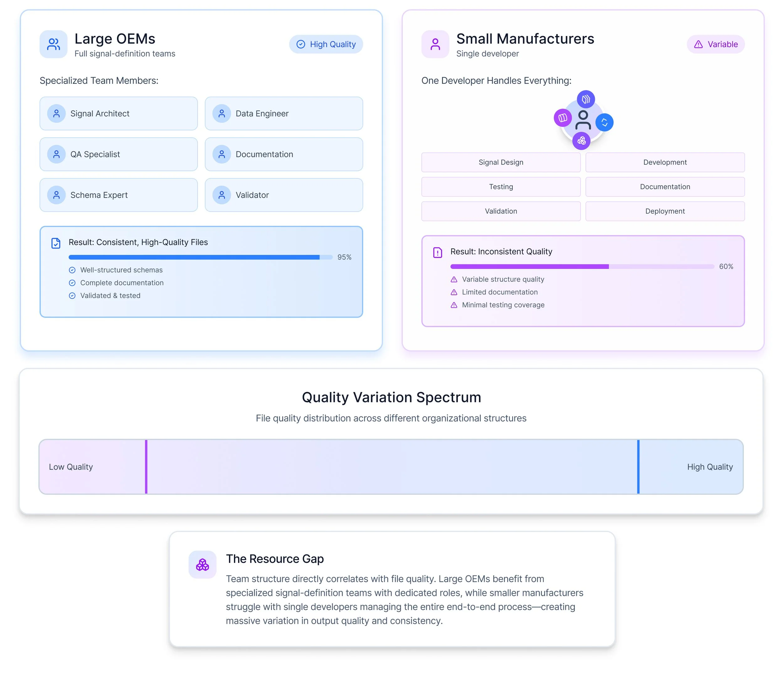The height and width of the screenshot is (674, 784).
Task: Click the Resource Gap cubes icon
Action: (x=203, y=565)
